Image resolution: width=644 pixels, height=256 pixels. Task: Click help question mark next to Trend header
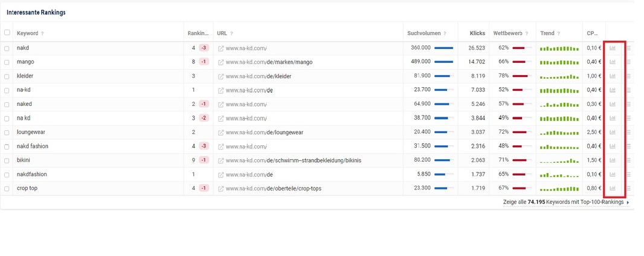559,33
